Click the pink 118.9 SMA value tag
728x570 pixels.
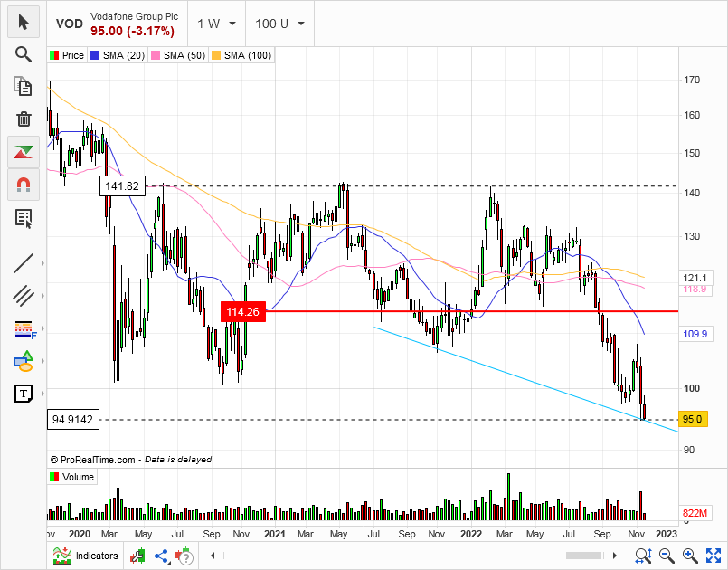[x=695, y=289]
